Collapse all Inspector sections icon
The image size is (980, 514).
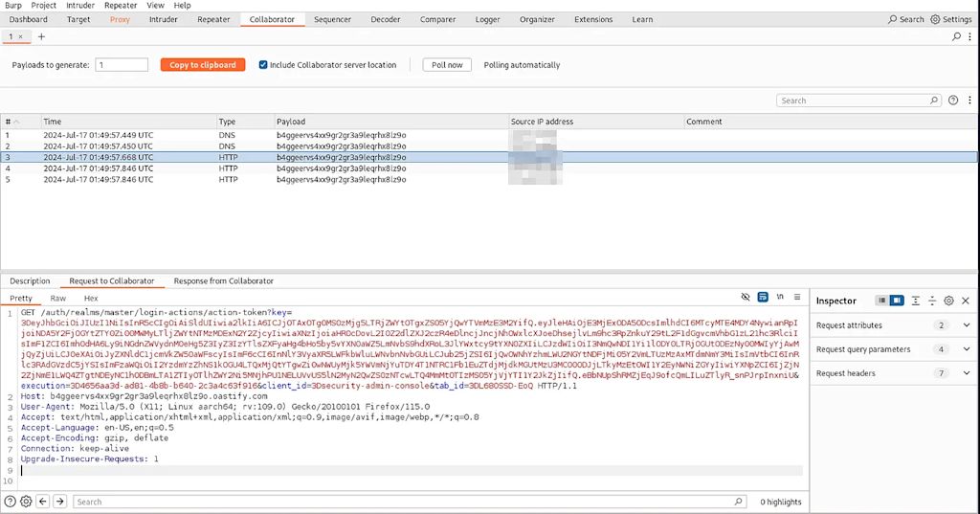(932, 301)
